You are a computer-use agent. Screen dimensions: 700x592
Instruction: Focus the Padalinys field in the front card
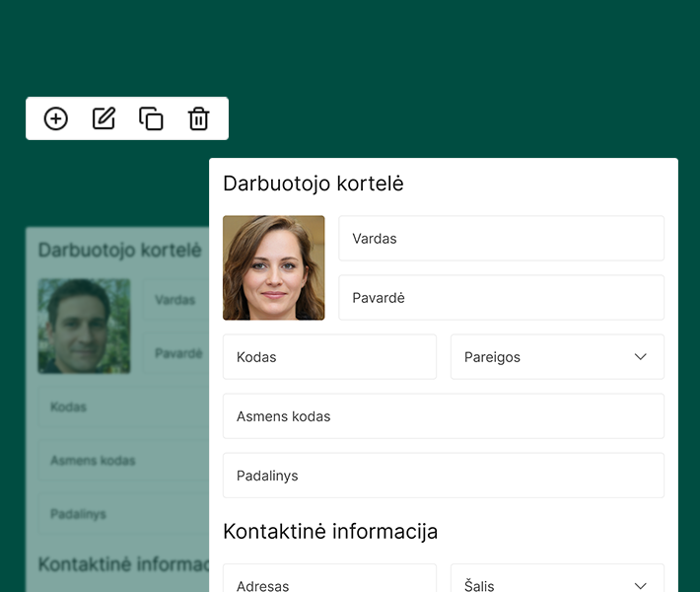(443, 476)
